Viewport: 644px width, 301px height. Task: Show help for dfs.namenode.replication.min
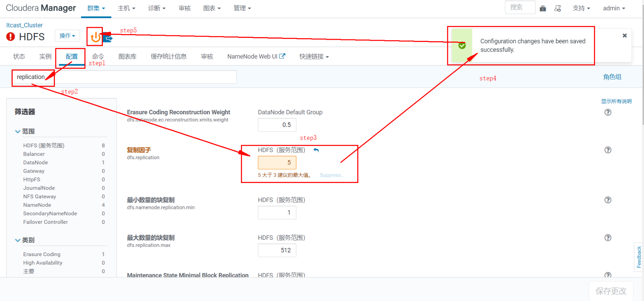608,200
